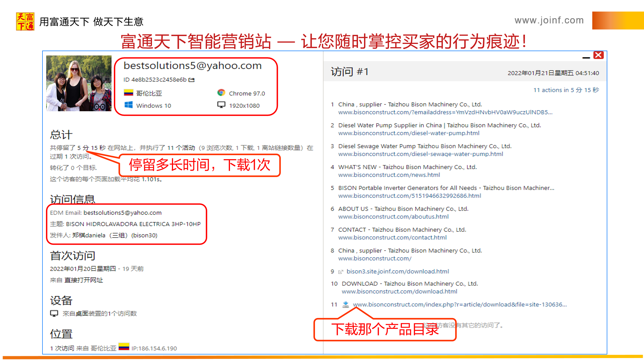Open the www.bisonconstruct.com/ link in action 8

tap(375, 259)
